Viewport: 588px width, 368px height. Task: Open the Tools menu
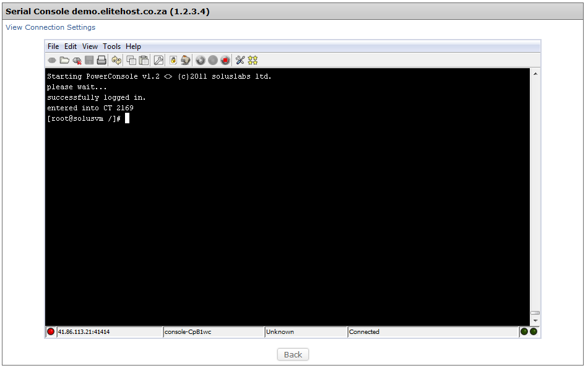click(x=112, y=46)
